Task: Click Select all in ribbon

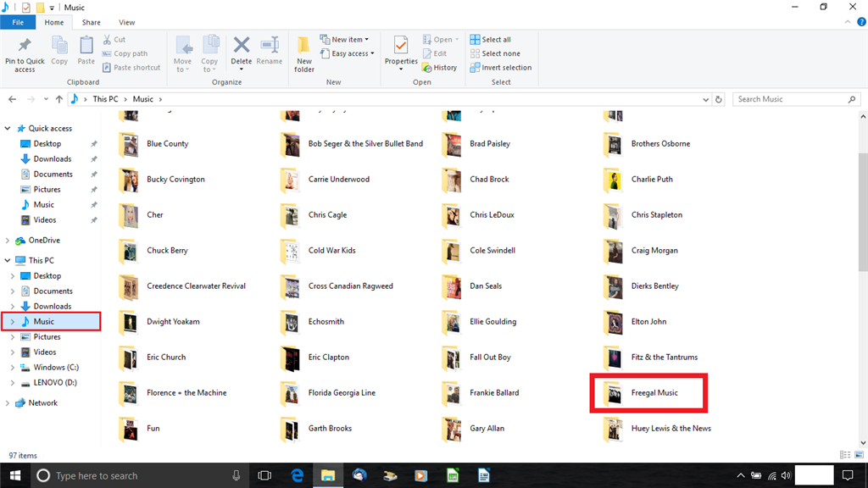Action: [491, 39]
